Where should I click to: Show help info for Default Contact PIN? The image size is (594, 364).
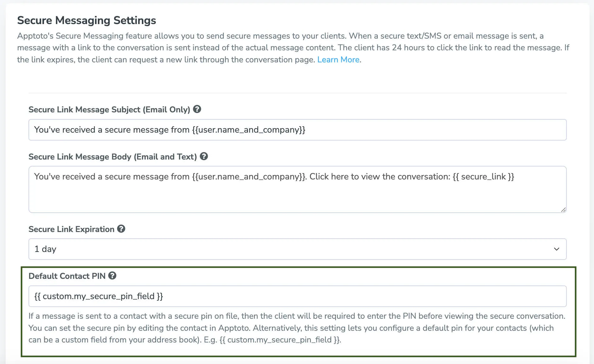click(113, 276)
